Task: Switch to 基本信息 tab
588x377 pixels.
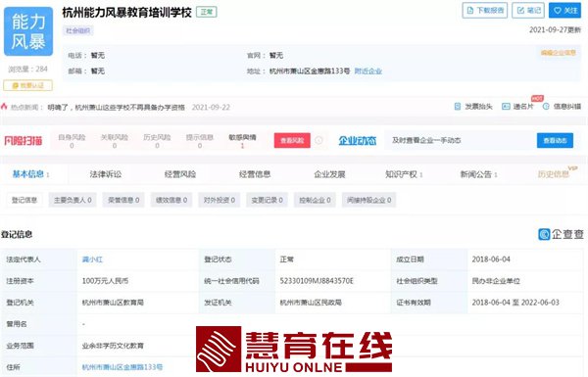Action: point(30,174)
